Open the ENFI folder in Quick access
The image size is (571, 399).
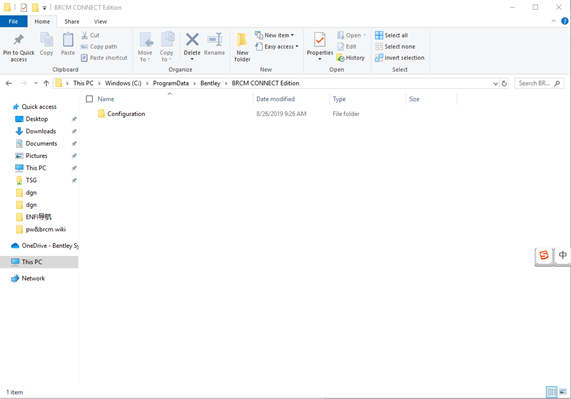coord(34,217)
